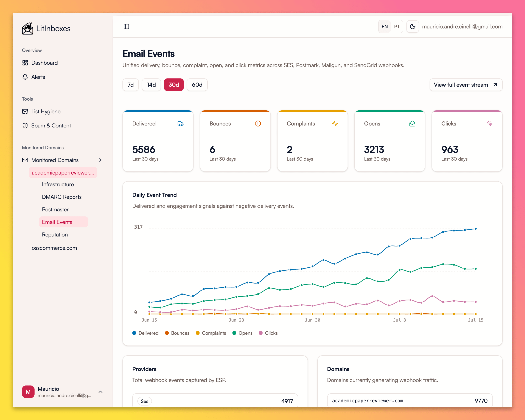Select the 7d time range
The image size is (525, 420).
click(131, 85)
